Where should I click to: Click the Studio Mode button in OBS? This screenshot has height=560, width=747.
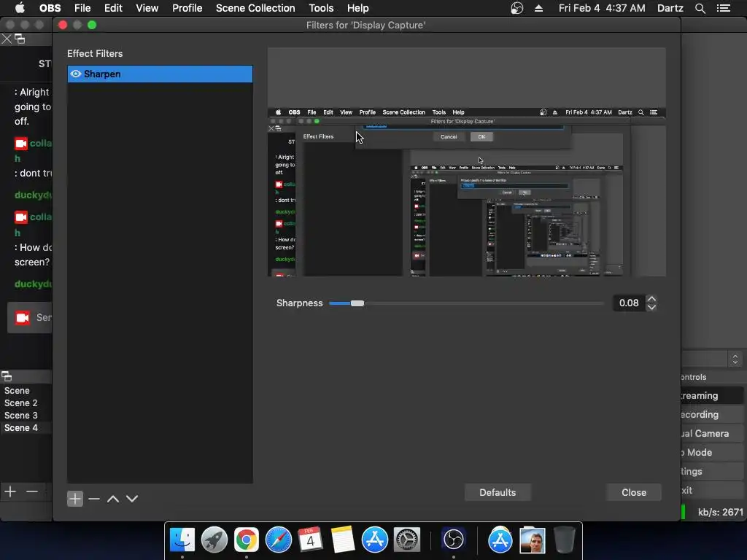click(x=712, y=452)
